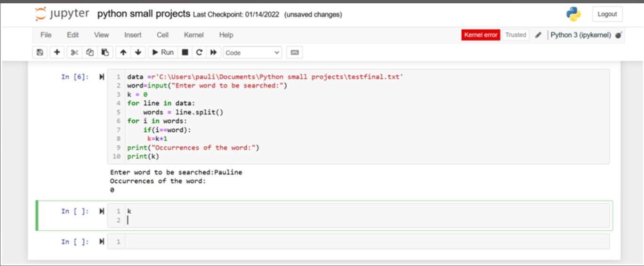Open the Kernel menu
The image size is (644, 266).
click(194, 35)
